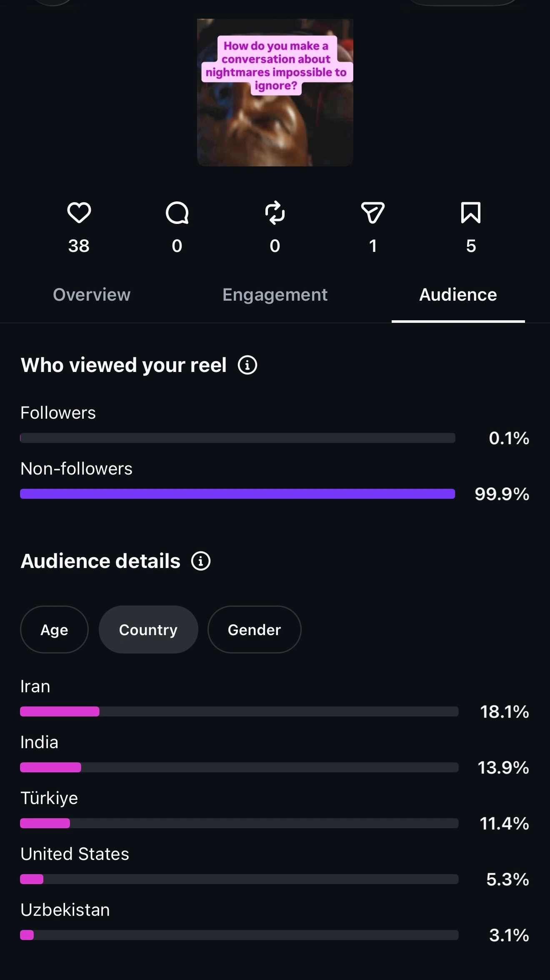This screenshot has height=980, width=550.
Task: Tap the Non-followers percentage bar
Action: pos(237,494)
